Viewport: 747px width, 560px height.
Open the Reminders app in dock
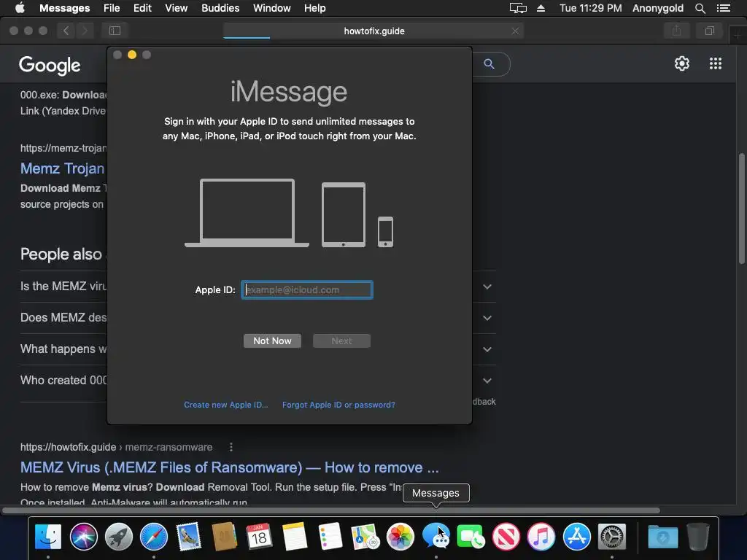click(x=330, y=537)
